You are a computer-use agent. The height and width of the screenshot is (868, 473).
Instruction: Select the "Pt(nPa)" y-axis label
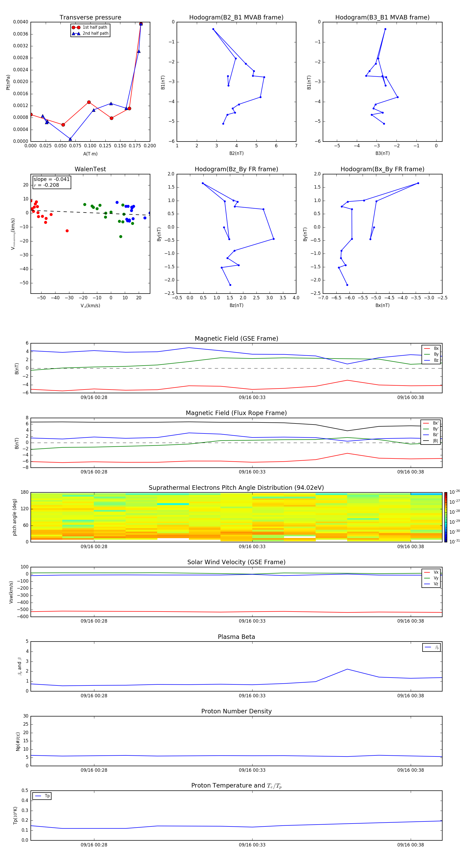coord(8,82)
